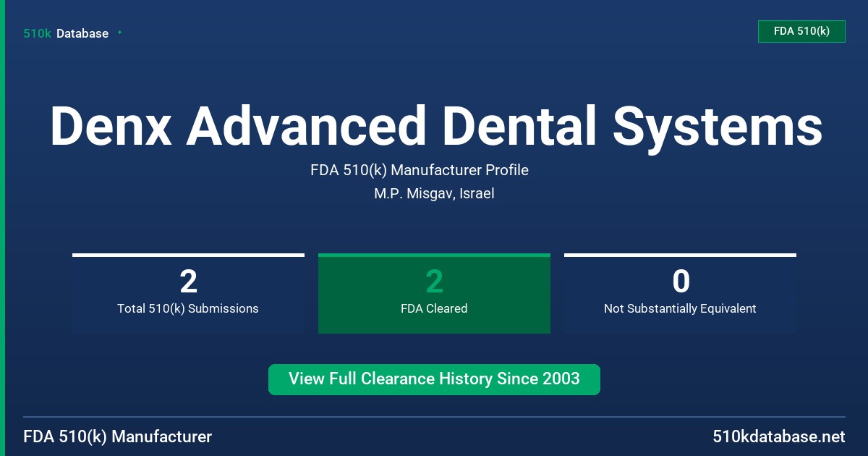Click the small green dot beside Database

tap(119, 33)
